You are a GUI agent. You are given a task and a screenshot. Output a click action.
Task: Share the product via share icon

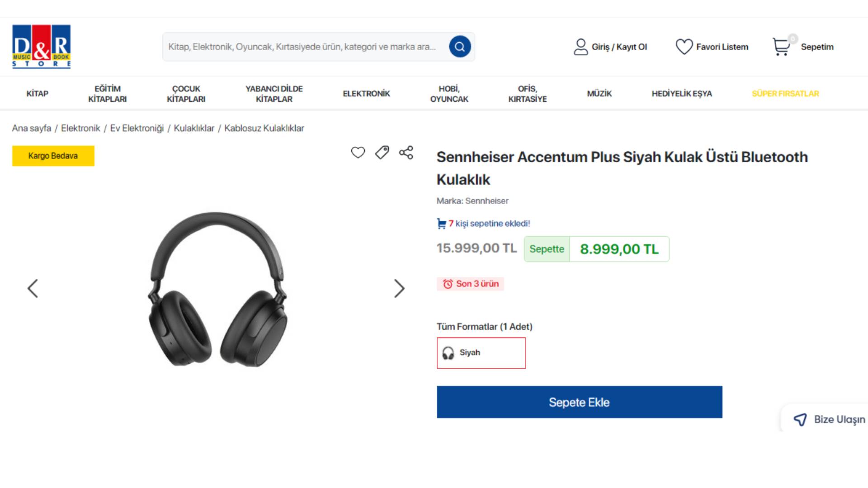click(x=406, y=153)
